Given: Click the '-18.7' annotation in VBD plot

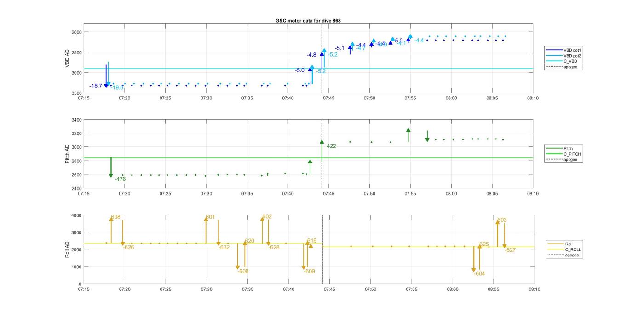Looking at the screenshot, I should (96, 86).
